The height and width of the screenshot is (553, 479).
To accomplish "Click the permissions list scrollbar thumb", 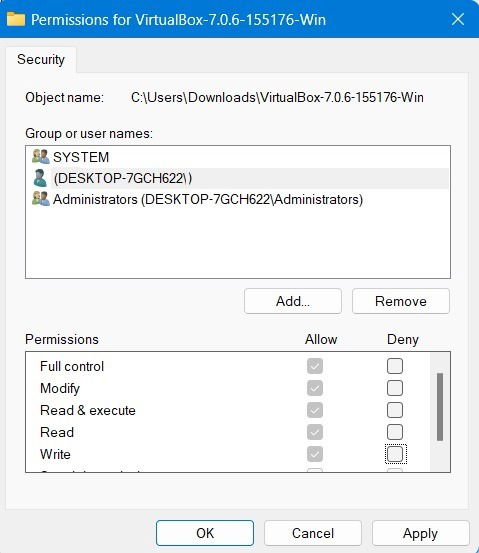I will click(x=440, y=407).
